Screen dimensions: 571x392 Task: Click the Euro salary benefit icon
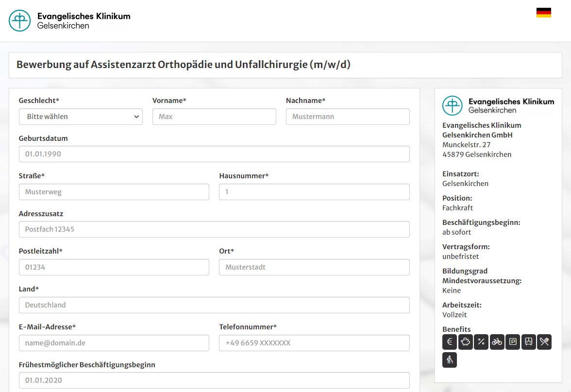pos(449,341)
